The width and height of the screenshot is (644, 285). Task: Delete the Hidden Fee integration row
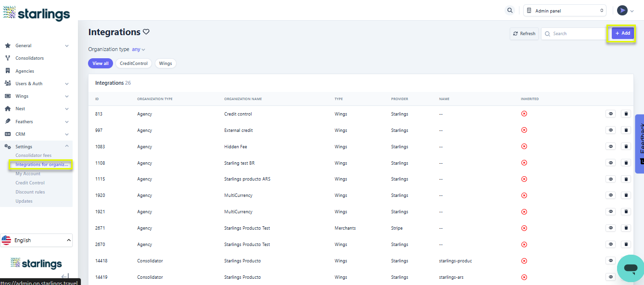pos(626,146)
